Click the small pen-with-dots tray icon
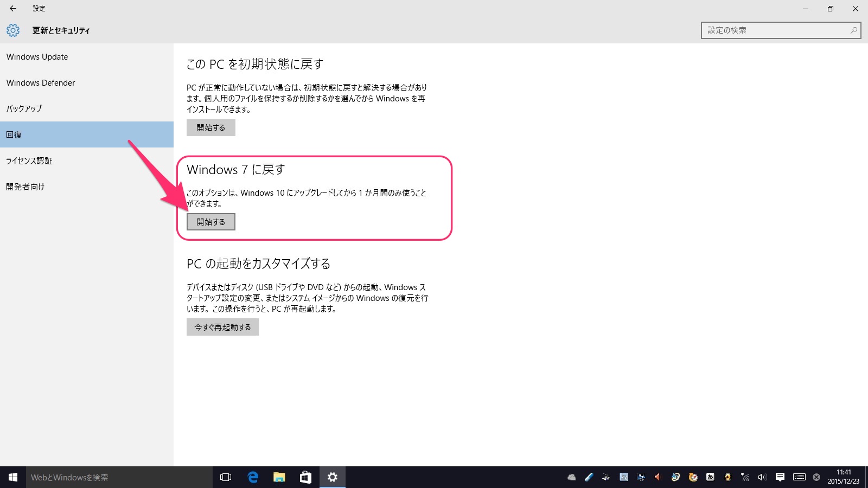 [x=606, y=477]
